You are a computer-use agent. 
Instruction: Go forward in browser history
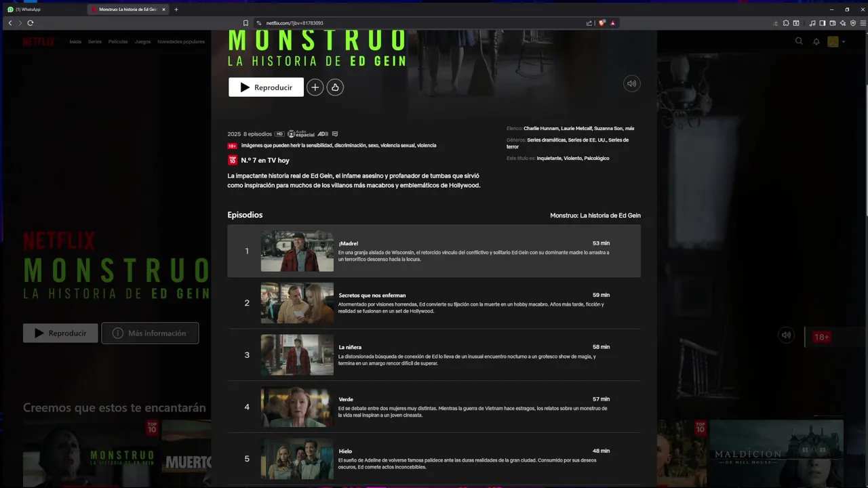[20, 23]
